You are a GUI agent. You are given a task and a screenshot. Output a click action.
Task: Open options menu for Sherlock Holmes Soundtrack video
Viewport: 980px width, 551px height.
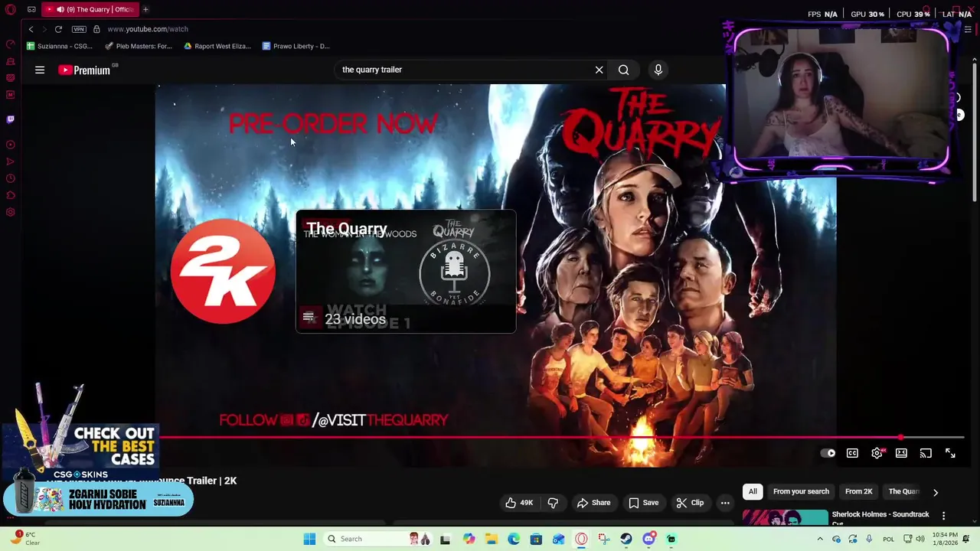click(x=943, y=516)
